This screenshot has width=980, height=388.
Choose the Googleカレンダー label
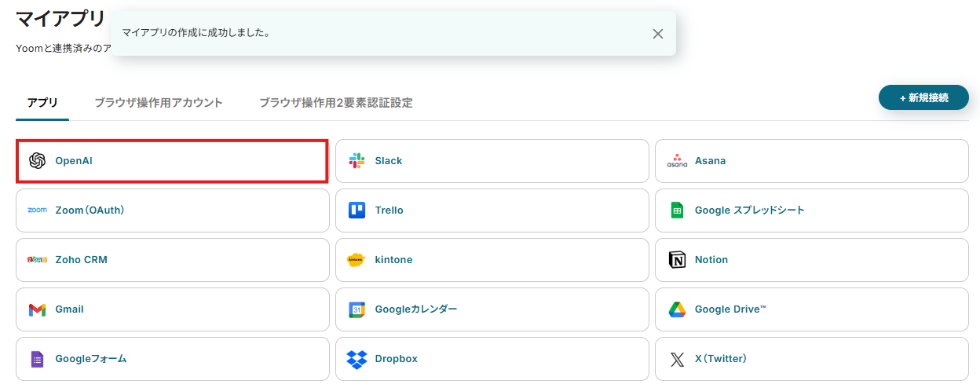click(416, 309)
